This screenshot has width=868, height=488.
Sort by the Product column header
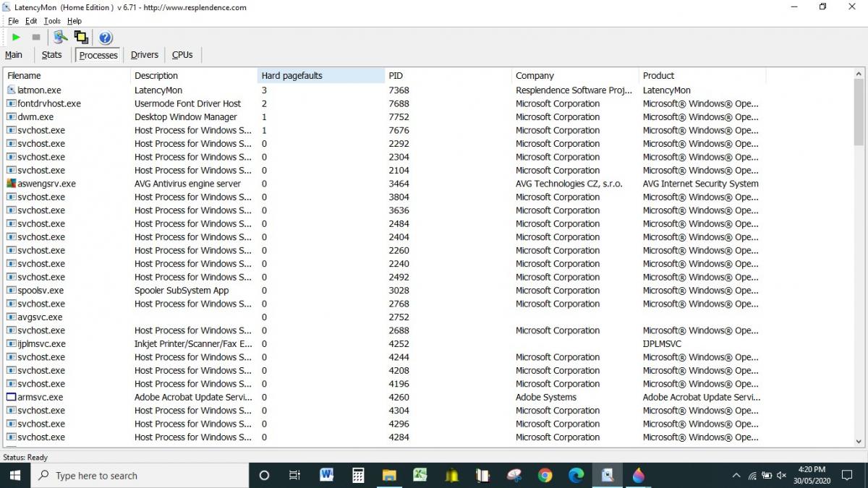tap(702, 75)
